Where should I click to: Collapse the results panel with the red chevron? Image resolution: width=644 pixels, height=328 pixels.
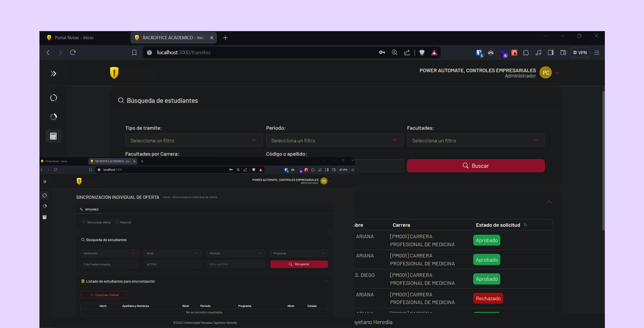pos(549,202)
